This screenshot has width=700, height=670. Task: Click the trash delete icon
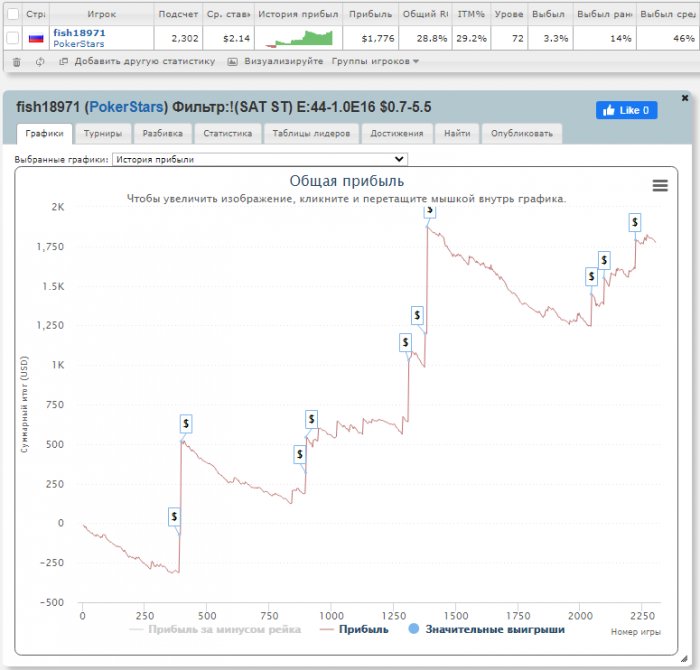tap(16, 61)
